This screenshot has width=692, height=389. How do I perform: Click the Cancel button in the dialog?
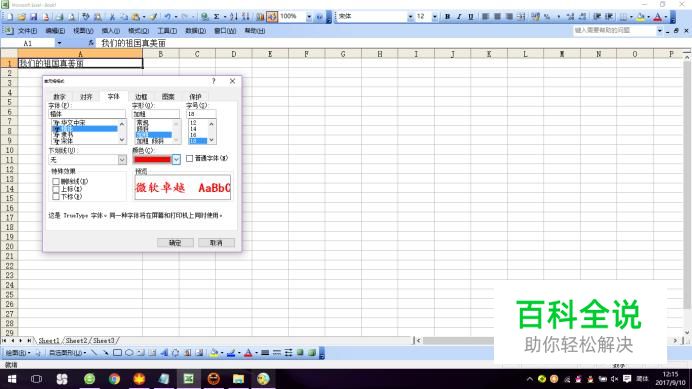[x=216, y=242]
